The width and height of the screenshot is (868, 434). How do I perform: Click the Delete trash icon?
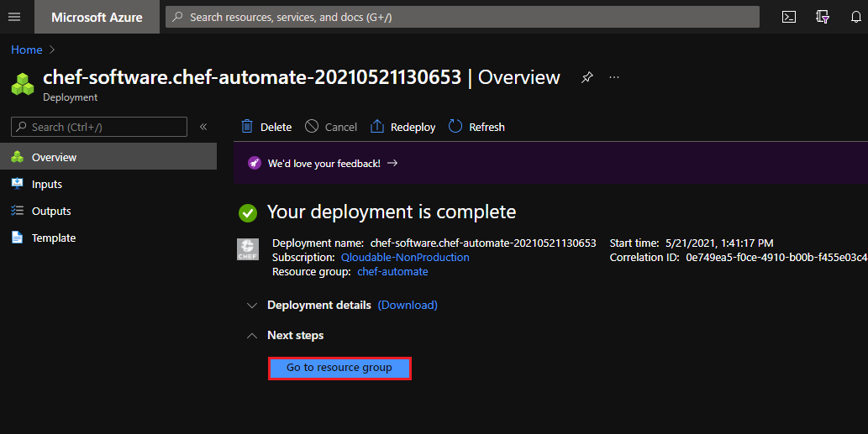(247, 127)
